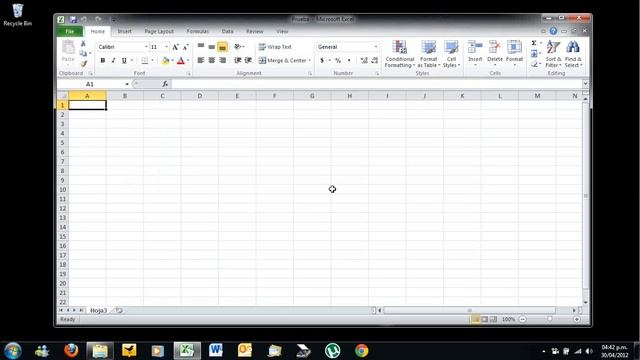Click the Copy icon

click(83, 53)
